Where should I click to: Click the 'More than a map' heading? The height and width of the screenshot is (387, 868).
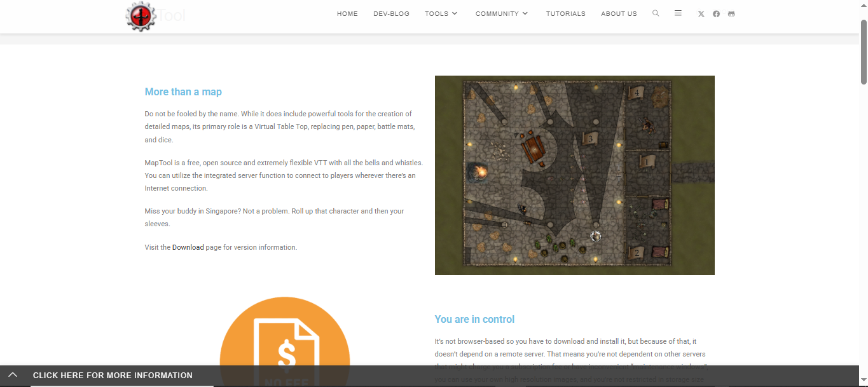pyautogui.click(x=183, y=92)
